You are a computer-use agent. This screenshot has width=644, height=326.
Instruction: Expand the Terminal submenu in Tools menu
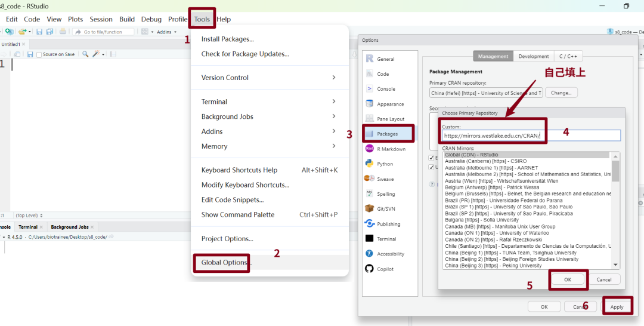pos(268,102)
